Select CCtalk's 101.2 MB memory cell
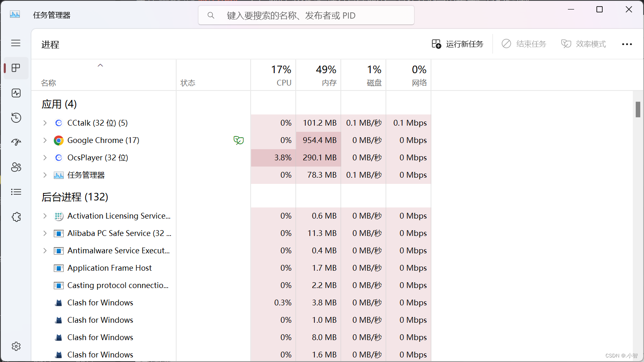Viewport: 644px width, 362px height. [318, 123]
